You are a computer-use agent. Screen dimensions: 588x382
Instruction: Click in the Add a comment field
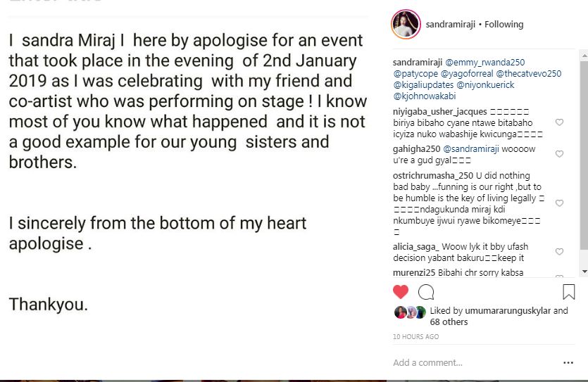pyautogui.click(x=472, y=363)
